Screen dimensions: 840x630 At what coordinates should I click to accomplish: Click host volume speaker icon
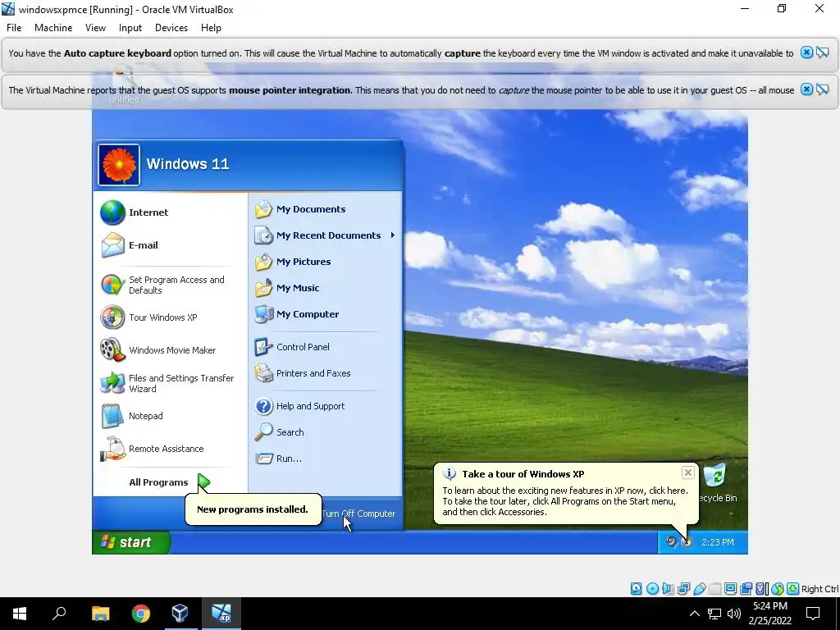[734, 614]
